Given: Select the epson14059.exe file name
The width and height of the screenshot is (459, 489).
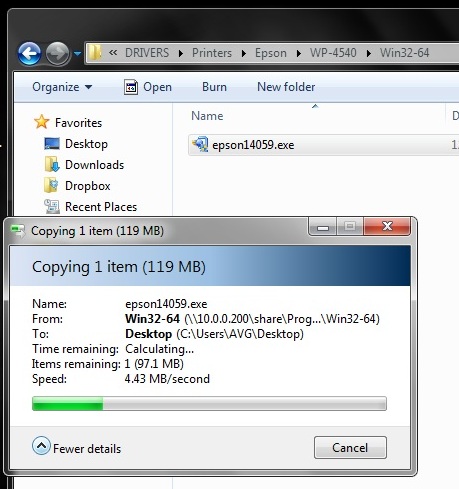Looking at the screenshot, I should click(x=253, y=145).
